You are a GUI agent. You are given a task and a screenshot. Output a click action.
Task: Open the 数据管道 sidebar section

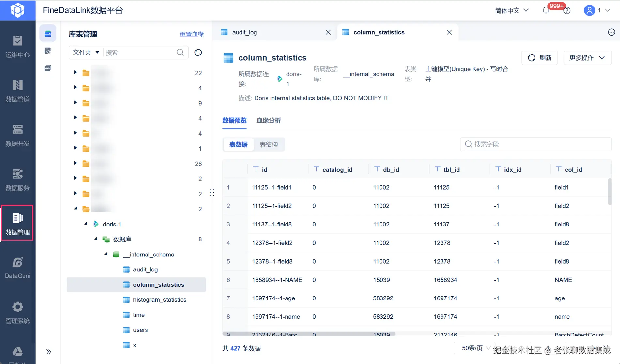pyautogui.click(x=18, y=91)
